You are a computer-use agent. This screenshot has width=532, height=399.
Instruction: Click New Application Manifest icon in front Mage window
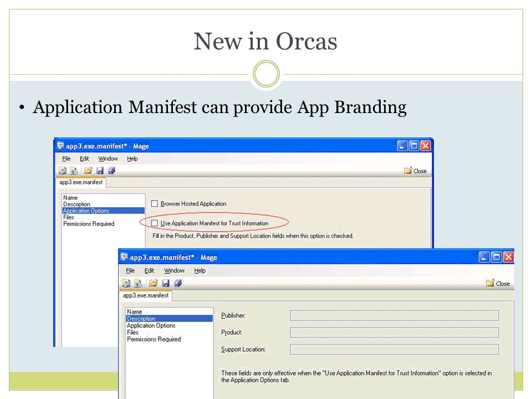(x=126, y=283)
